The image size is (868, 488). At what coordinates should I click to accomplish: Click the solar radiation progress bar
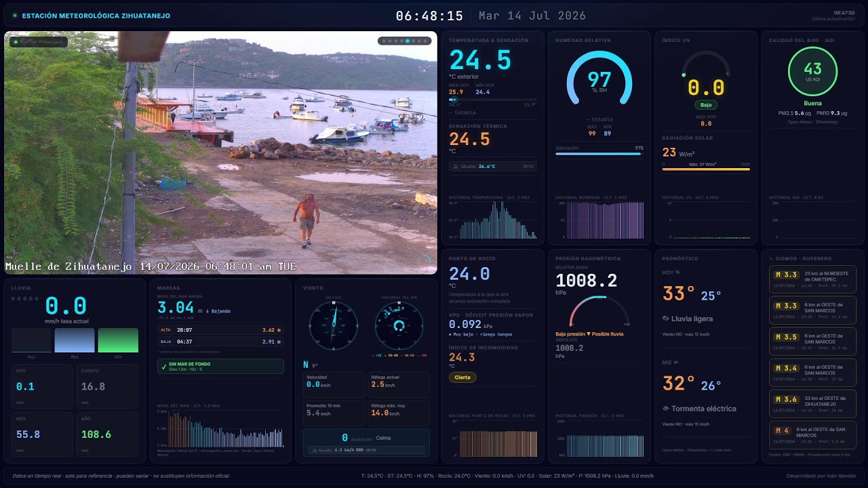coord(706,169)
